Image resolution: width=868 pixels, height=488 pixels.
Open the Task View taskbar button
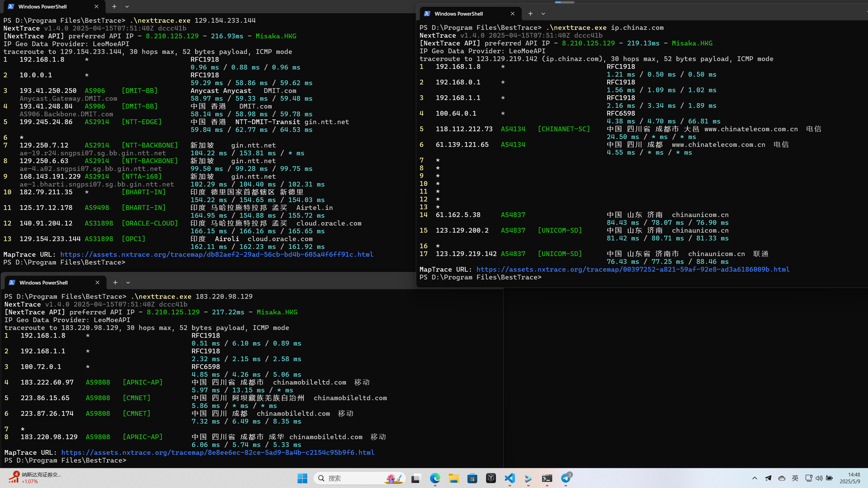pos(416,478)
